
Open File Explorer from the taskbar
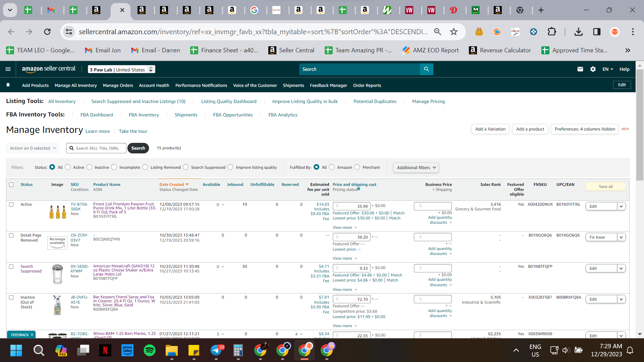(171, 351)
